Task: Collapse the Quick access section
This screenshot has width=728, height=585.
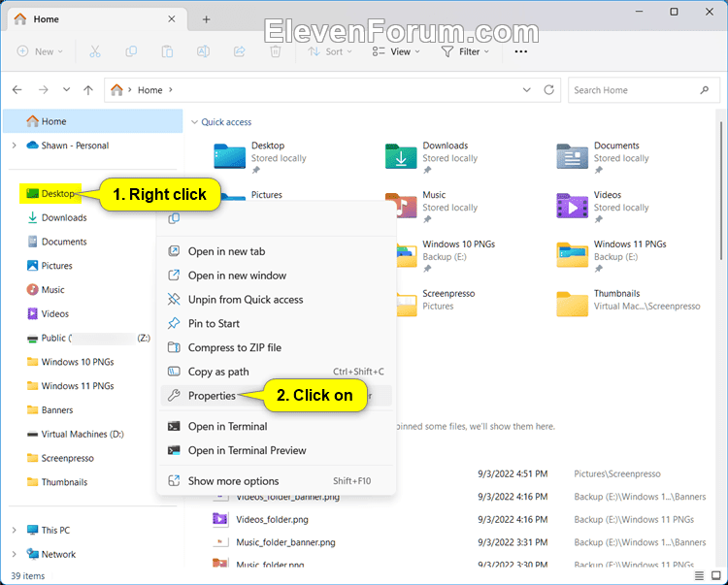Action: tap(194, 122)
